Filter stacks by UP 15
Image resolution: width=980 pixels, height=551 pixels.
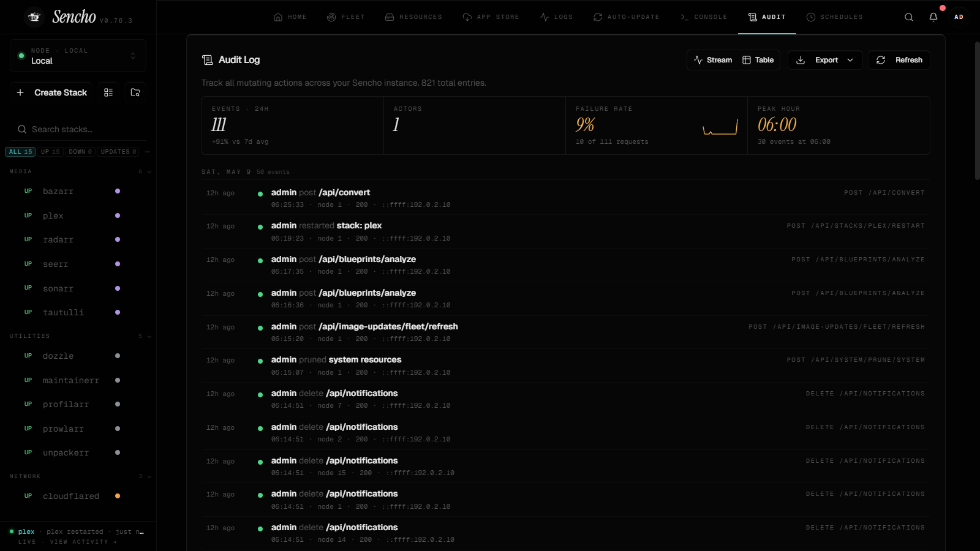(50, 152)
